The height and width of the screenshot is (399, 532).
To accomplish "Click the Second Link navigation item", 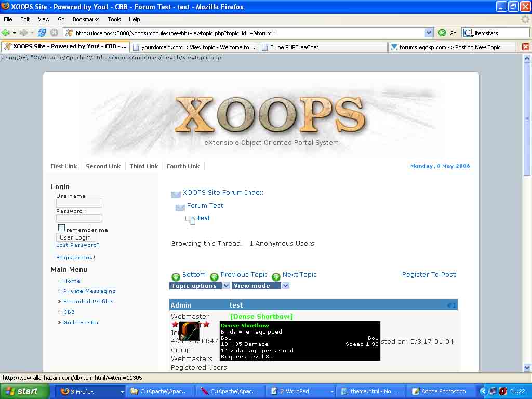I will (x=103, y=166).
